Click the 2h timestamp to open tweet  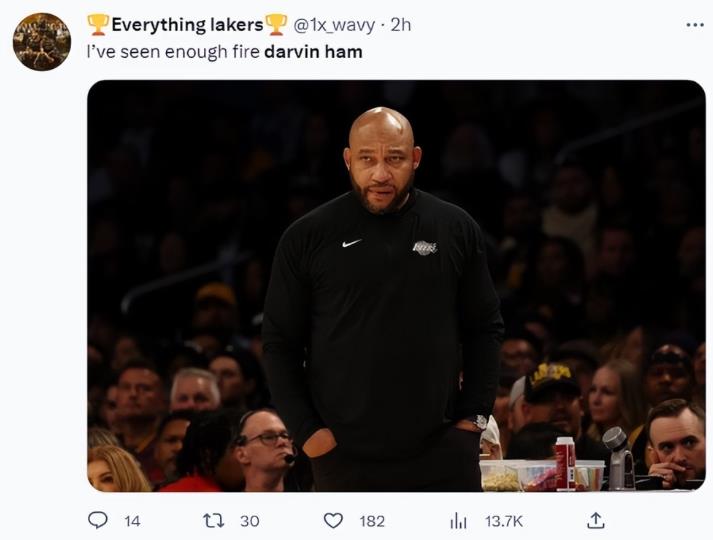point(401,25)
